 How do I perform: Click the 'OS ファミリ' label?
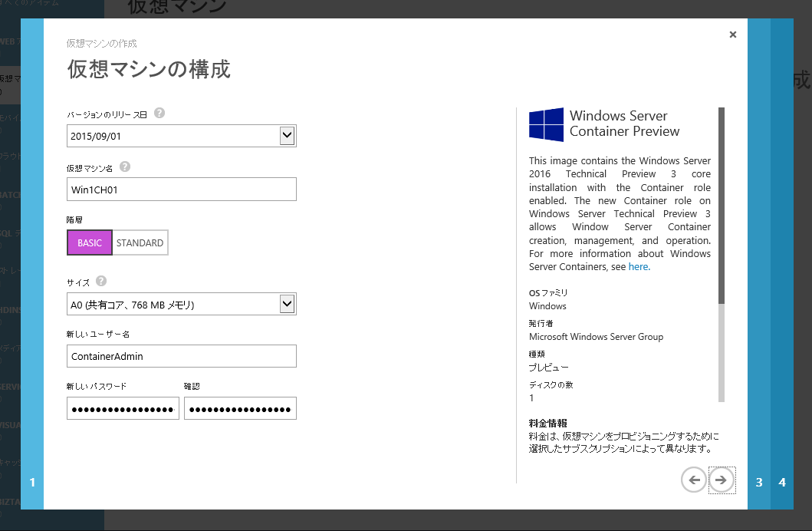click(548, 292)
